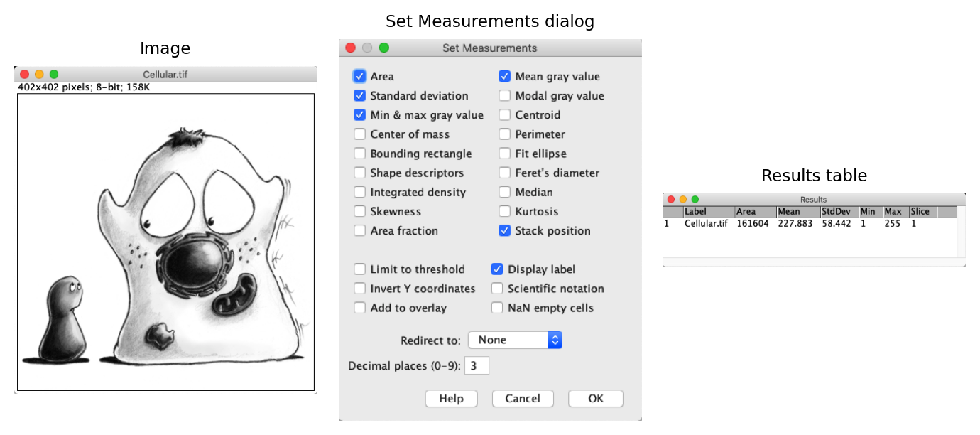Close the Set Measurements dialog window
Screen dimensions: 980x435
(350, 48)
